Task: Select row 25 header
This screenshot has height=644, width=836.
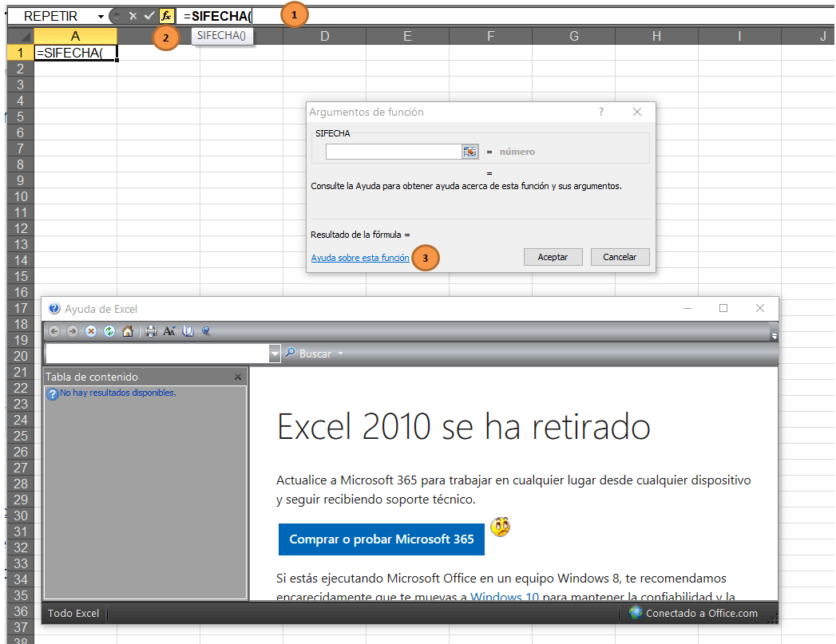Action: click(20, 436)
